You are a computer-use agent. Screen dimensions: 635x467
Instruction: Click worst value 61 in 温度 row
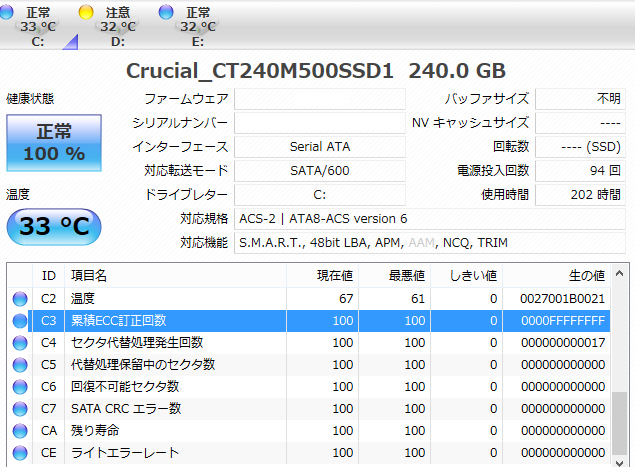pyautogui.click(x=418, y=299)
